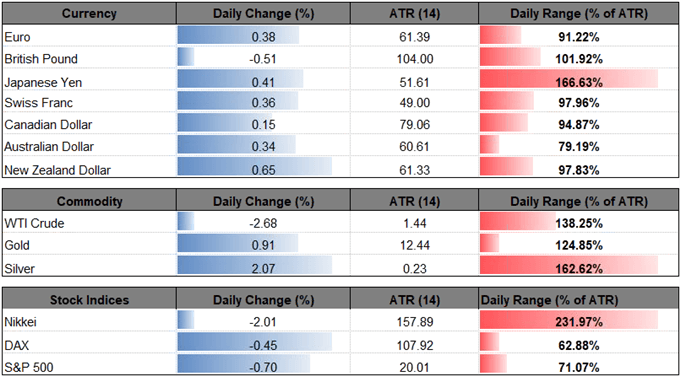Click the ATR (14) header in Currency table
The image size is (680, 376).
point(414,13)
